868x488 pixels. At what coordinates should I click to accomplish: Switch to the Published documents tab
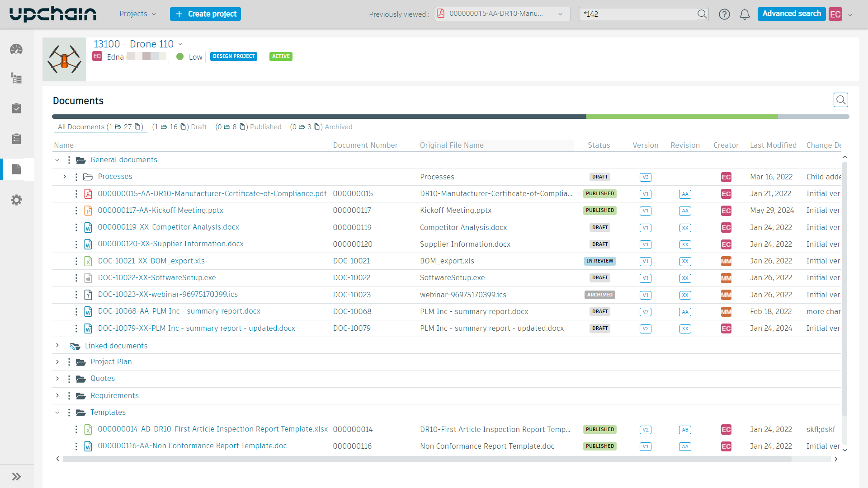click(249, 127)
